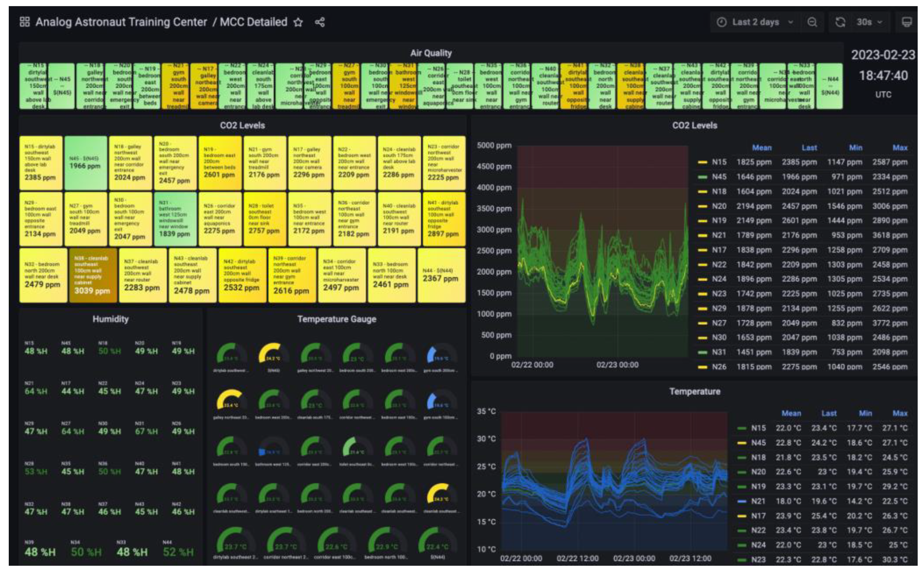Sort CO2 legend by Mean column

coord(761,148)
